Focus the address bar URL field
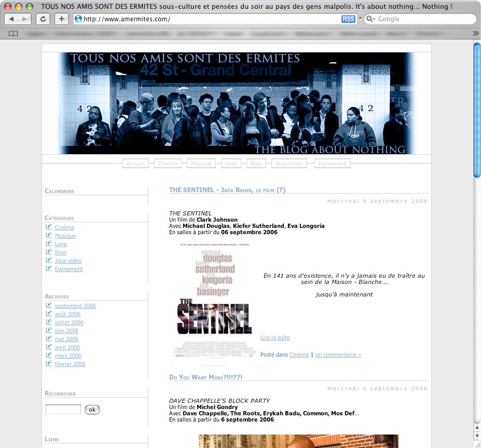481x448 pixels. click(212, 19)
